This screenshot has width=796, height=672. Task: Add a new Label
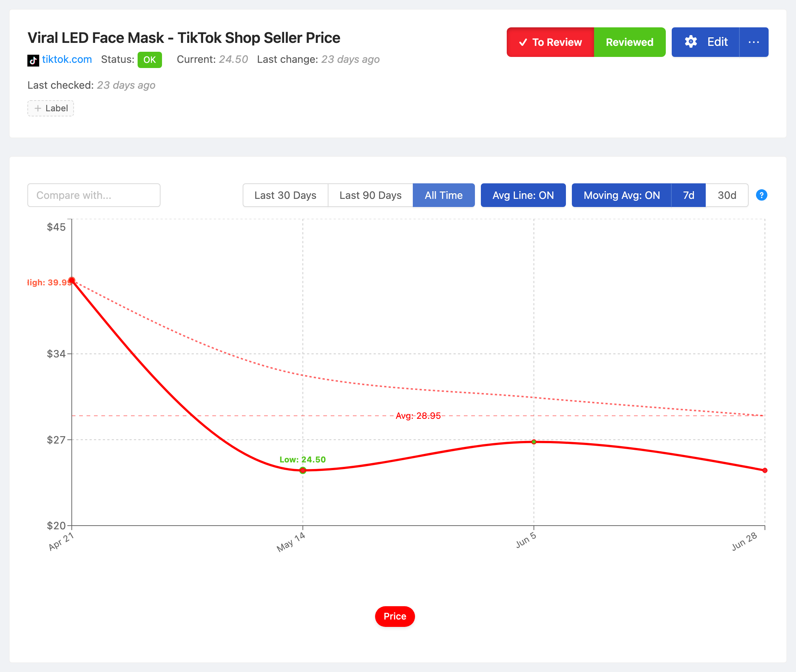click(51, 108)
